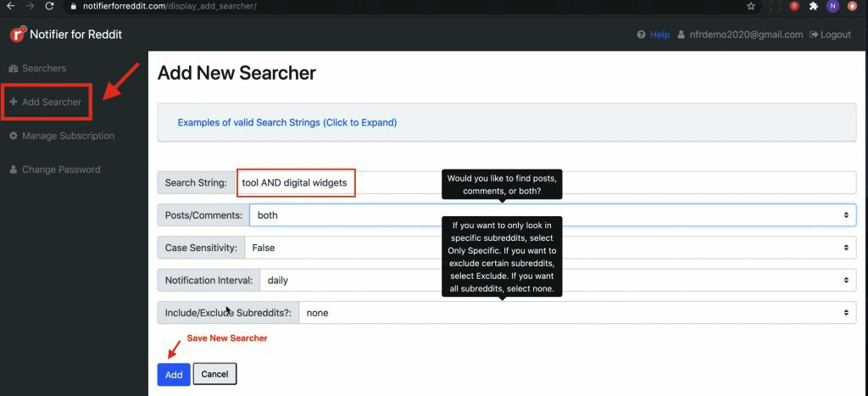The width and height of the screenshot is (868, 396).
Task: Click the Case Sensitivity label
Action: pyautogui.click(x=202, y=248)
